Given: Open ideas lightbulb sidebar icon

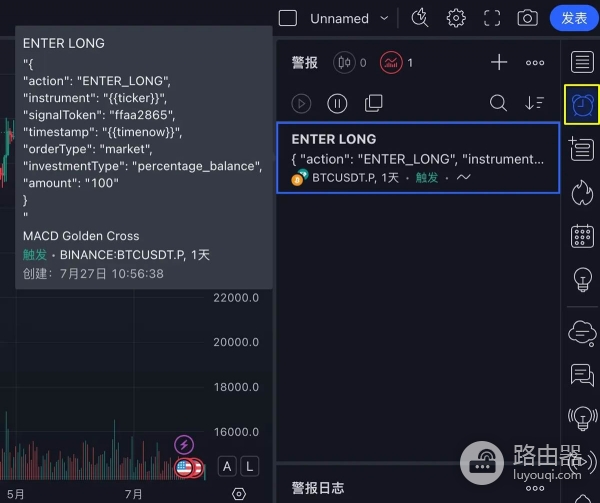Looking at the screenshot, I should pos(582,279).
